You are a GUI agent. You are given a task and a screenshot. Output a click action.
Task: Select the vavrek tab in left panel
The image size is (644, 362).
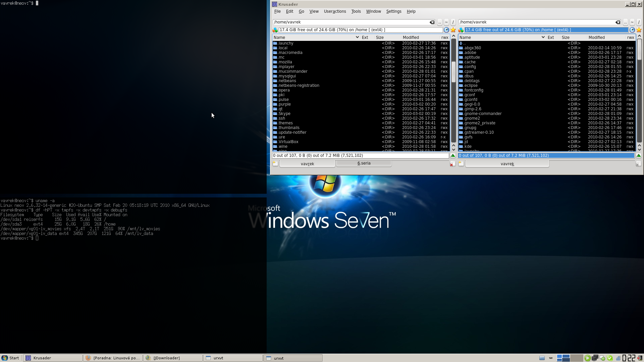point(307,164)
